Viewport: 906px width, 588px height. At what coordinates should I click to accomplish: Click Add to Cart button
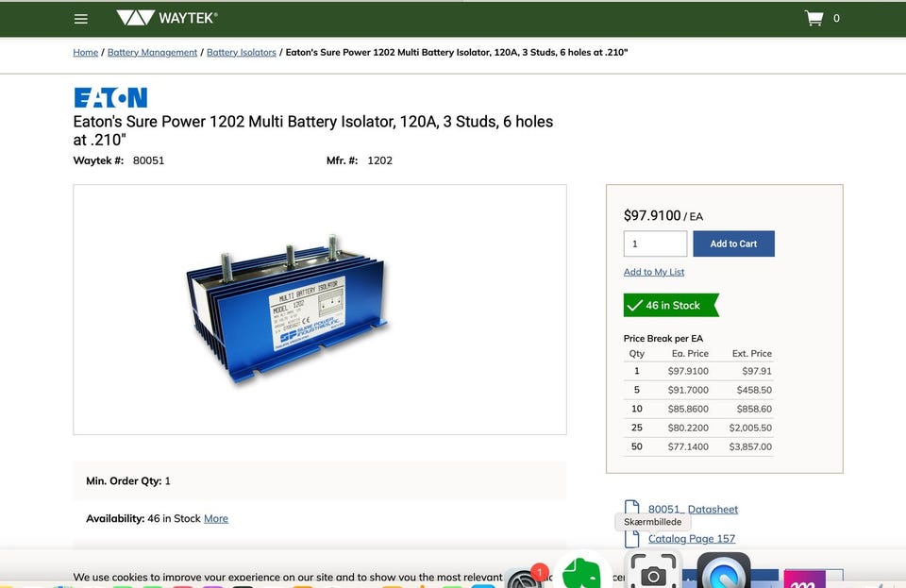[x=733, y=244]
